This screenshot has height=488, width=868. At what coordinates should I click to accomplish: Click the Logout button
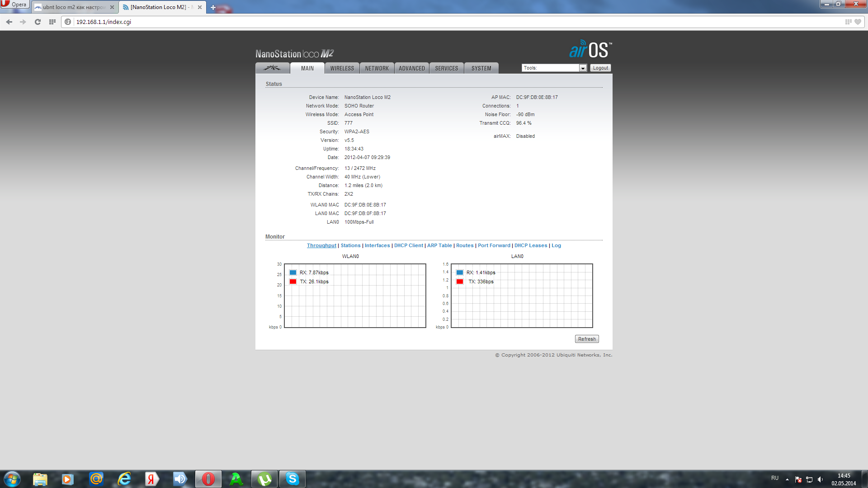click(x=600, y=68)
